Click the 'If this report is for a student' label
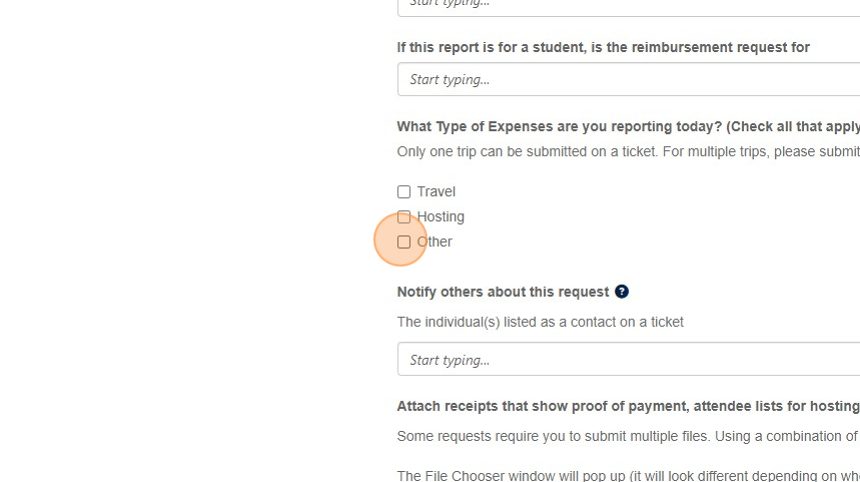This screenshot has width=860, height=482. tap(603, 47)
